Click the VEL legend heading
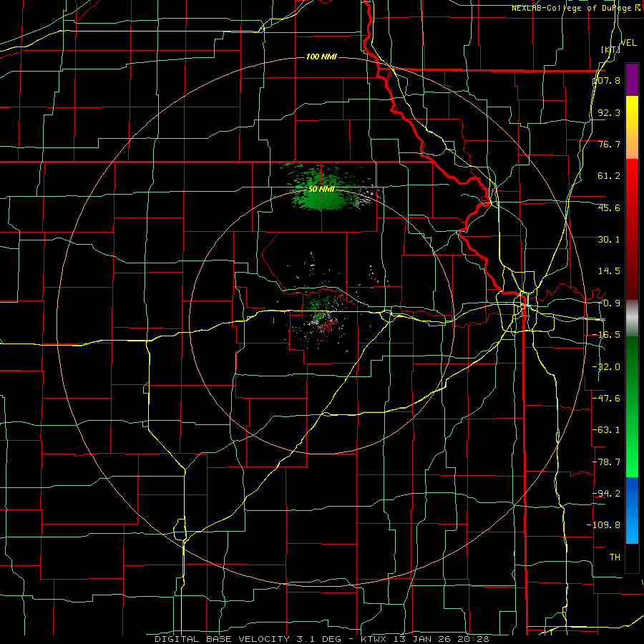Screen dimensions: 644x644 [x=629, y=43]
